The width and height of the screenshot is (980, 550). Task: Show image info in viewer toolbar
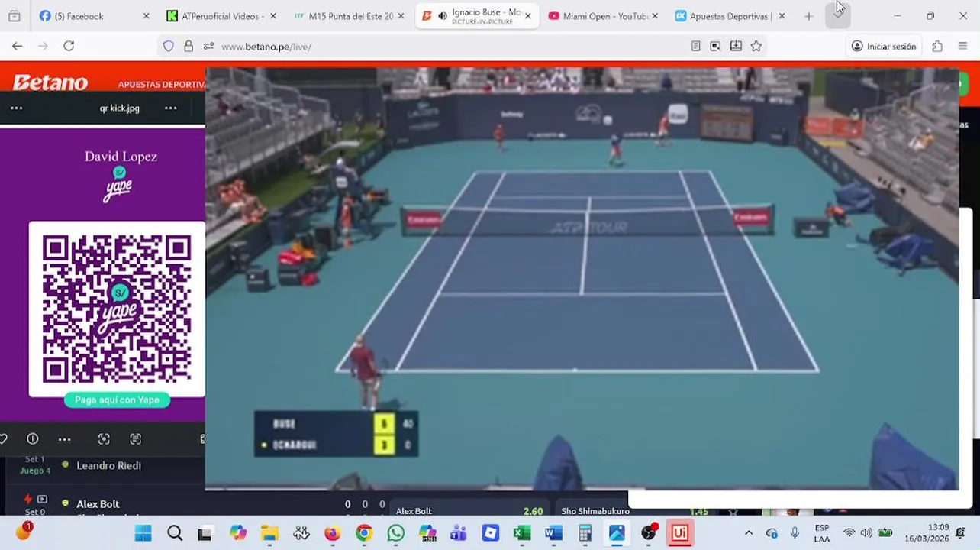[32, 438]
